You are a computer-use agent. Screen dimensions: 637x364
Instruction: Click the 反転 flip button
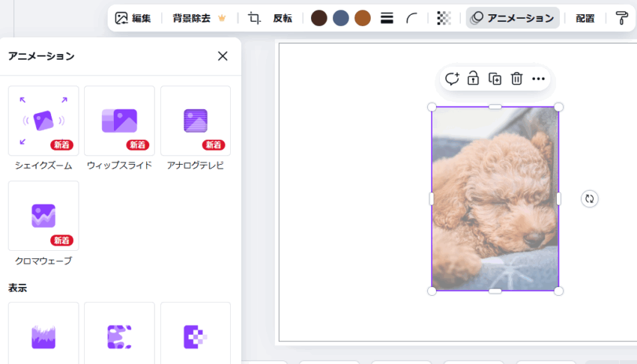click(x=283, y=18)
